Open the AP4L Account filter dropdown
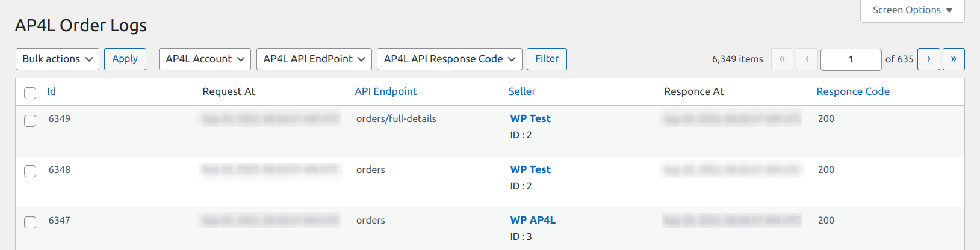This screenshot has height=250, width=980. (x=205, y=59)
